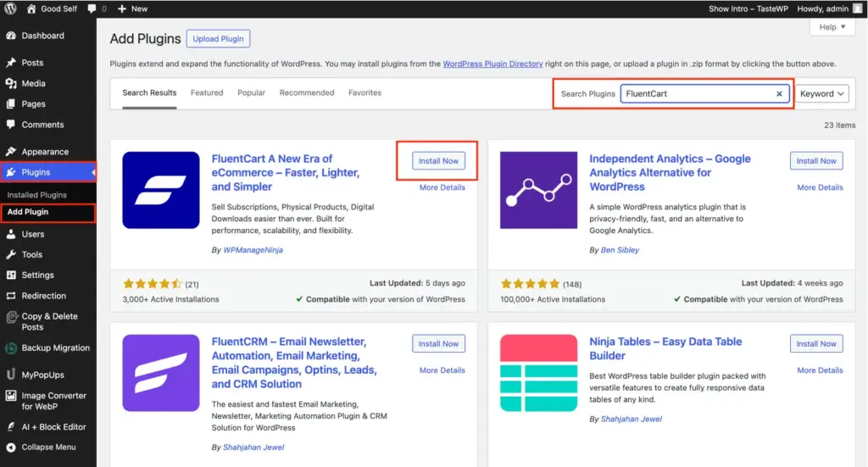Click the Ninja Tables plugin icon
Screen dimensions: 868x467
click(x=539, y=373)
